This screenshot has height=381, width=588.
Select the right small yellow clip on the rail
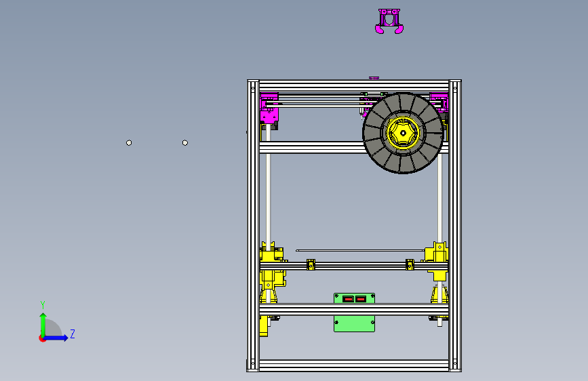[410, 264]
